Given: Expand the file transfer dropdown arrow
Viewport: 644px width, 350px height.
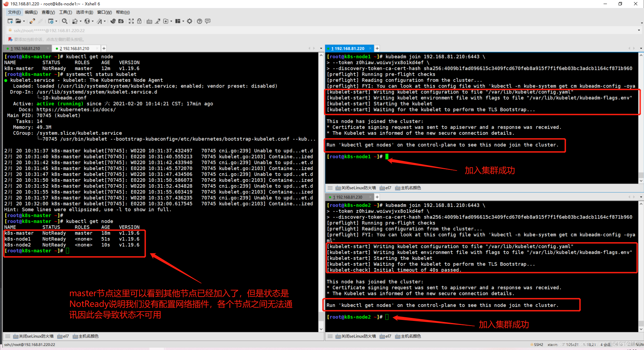Looking at the screenshot, I should click(81, 21).
